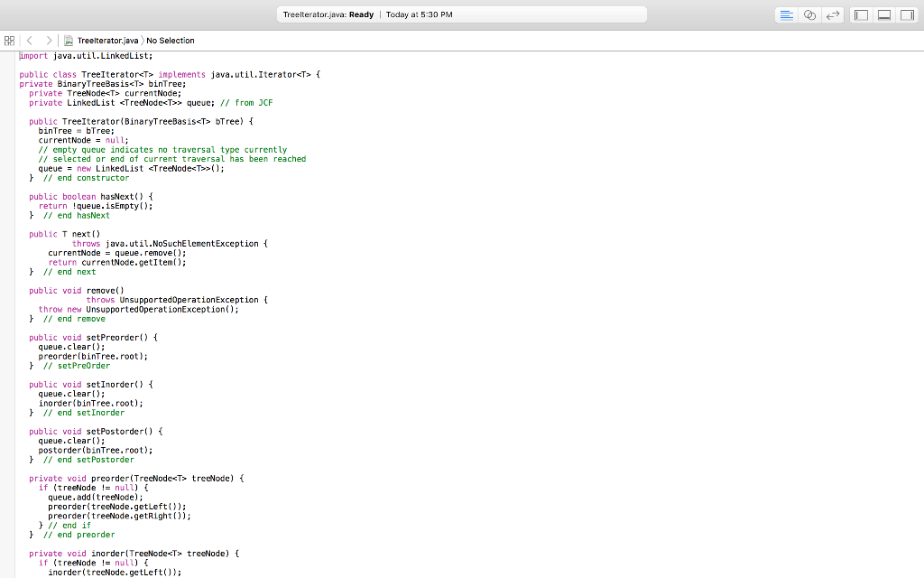Click the related items icon in jump bar
924x578 pixels.
tap(10, 41)
